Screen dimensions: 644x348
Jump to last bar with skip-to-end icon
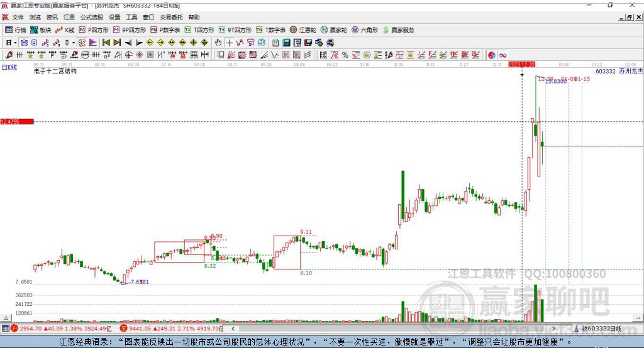pyautogui.click(x=117, y=43)
